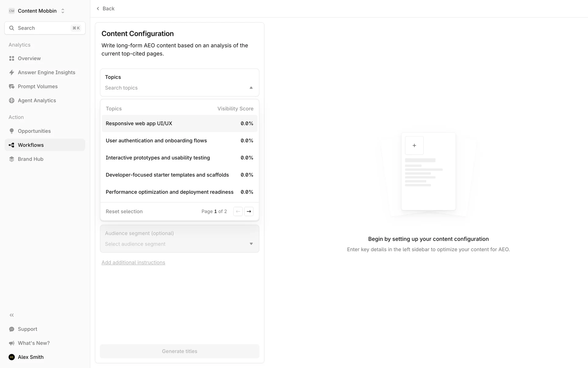Click the What's New megaphone icon
The image size is (588, 368).
coord(12,343)
